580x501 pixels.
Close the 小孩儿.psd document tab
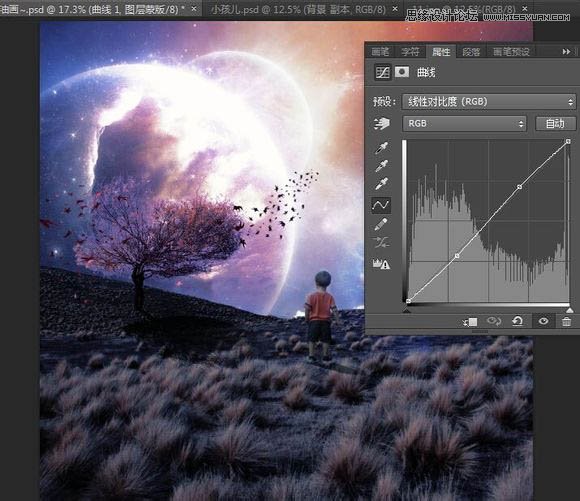(x=395, y=9)
